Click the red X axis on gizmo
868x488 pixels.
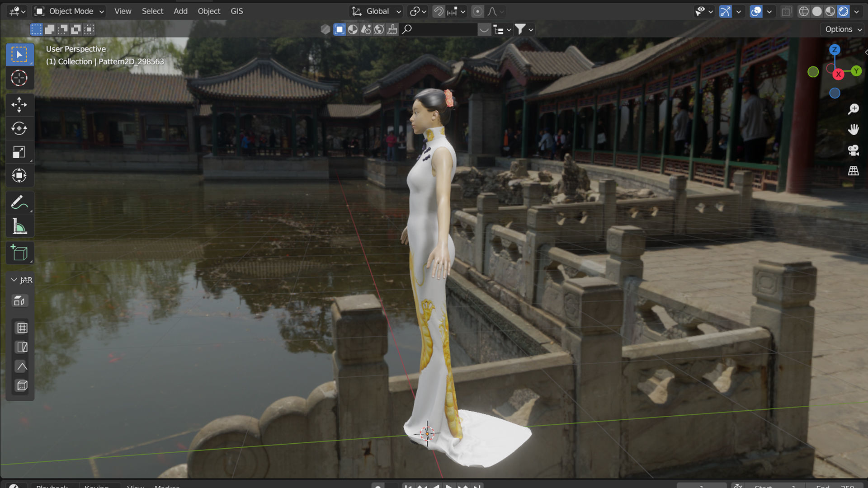click(x=839, y=74)
